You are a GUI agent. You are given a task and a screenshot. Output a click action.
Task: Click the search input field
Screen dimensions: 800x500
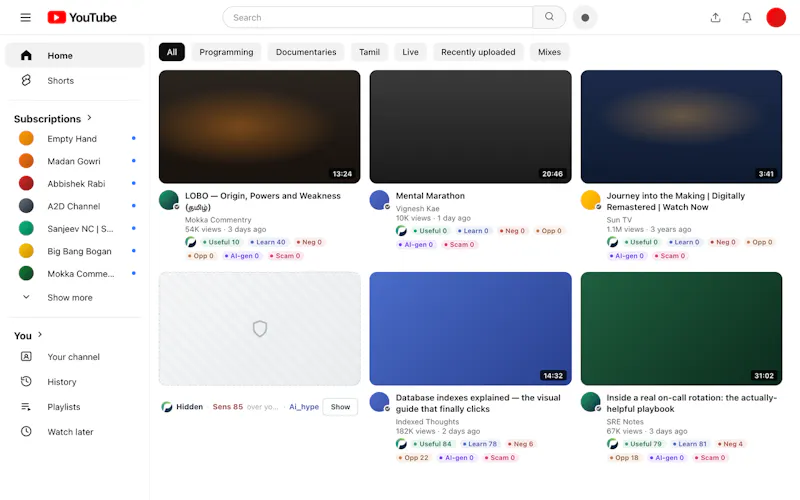click(x=378, y=17)
